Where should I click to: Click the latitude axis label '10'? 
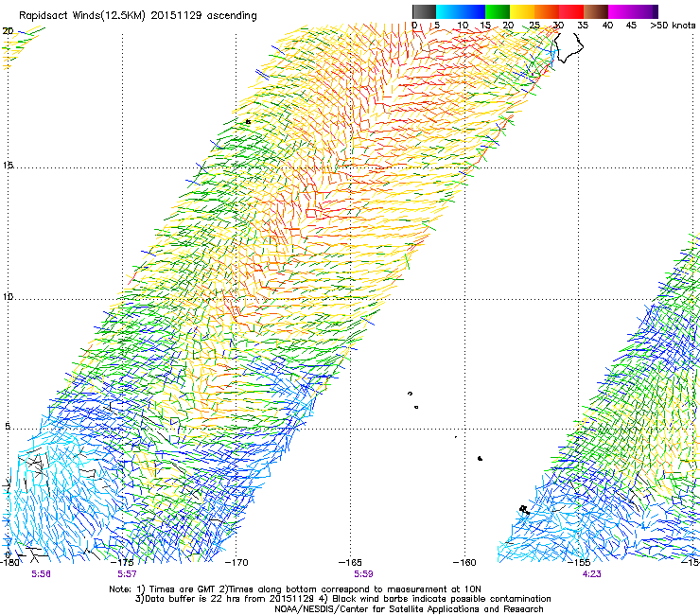click(8, 297)
